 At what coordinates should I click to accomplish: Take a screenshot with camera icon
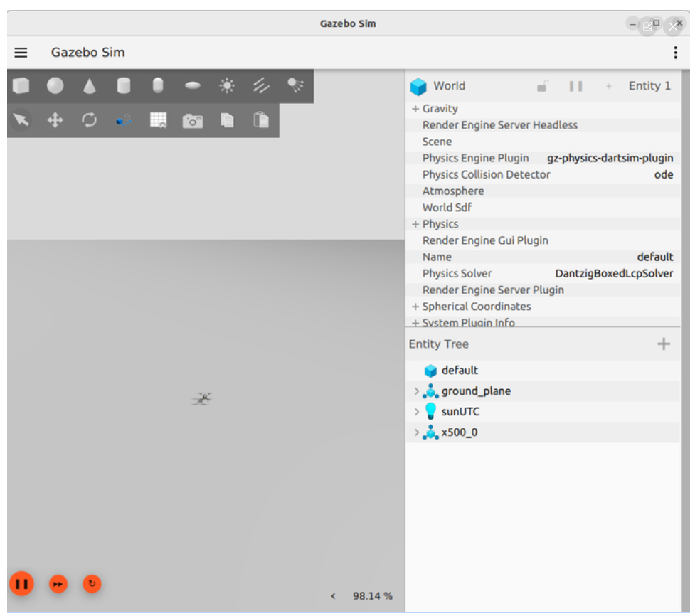193,120
